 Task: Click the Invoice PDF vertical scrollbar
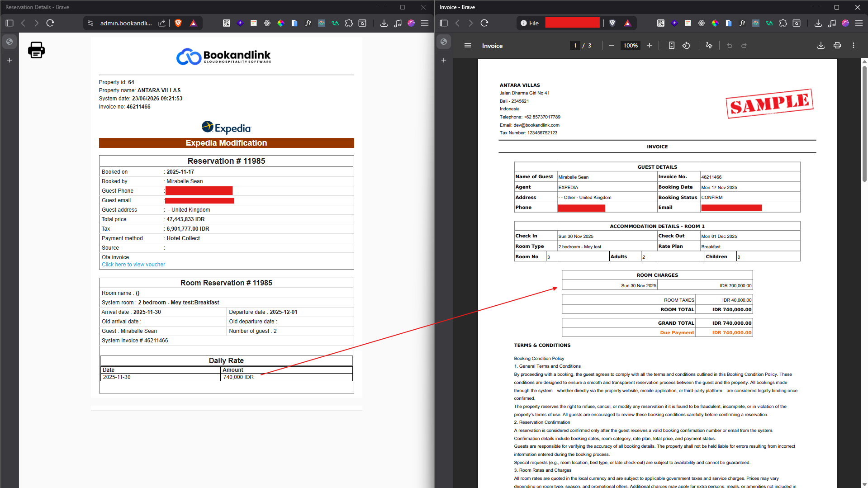864,123
